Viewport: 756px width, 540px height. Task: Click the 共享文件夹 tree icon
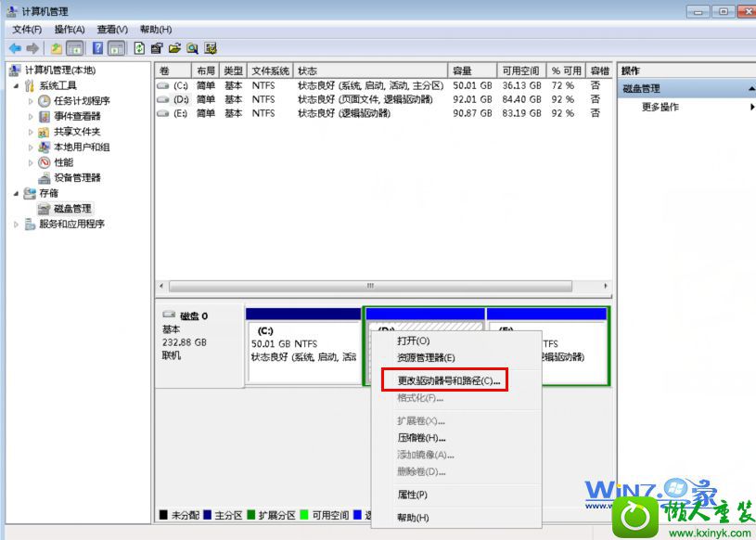coord(45,132)
